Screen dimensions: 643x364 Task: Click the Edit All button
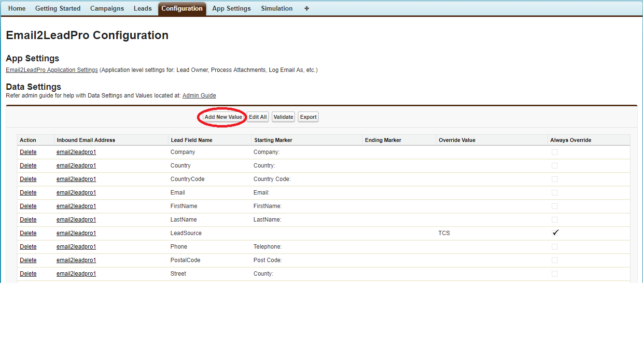[258, 117]
